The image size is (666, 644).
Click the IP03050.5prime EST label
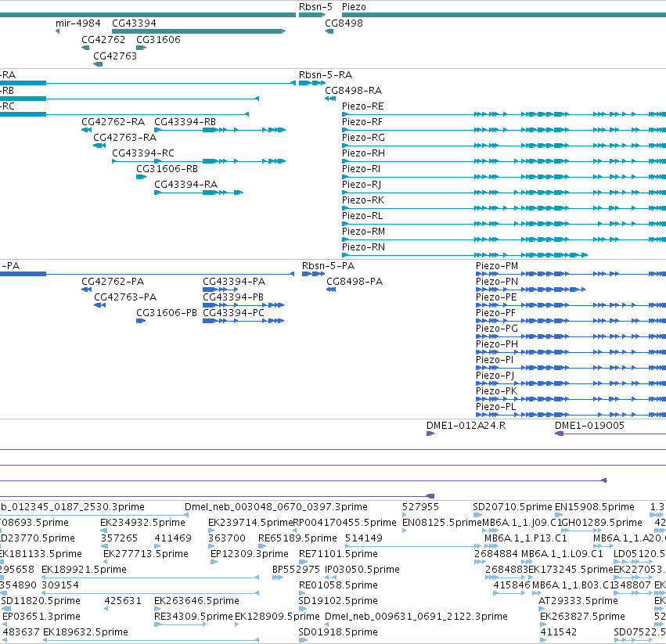click(x=362, y=569)
